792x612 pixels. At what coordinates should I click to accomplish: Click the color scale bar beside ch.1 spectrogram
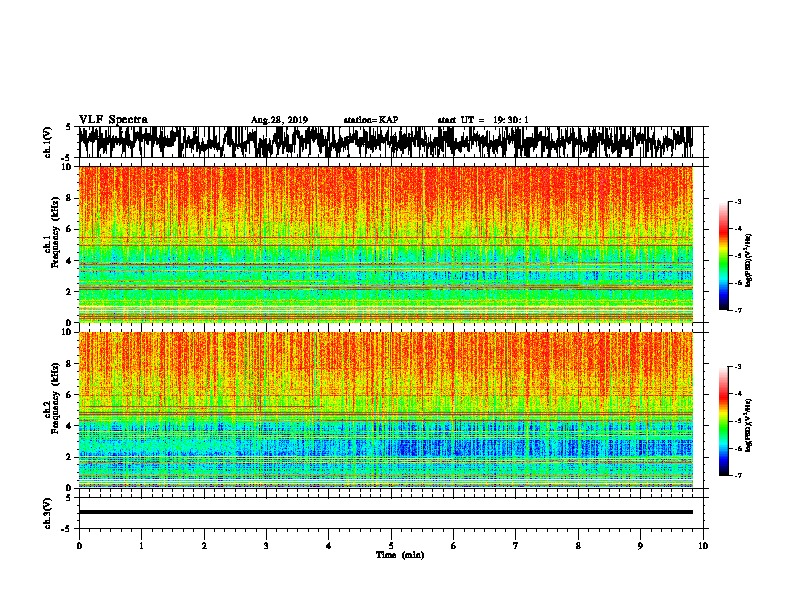pos(723,256)
